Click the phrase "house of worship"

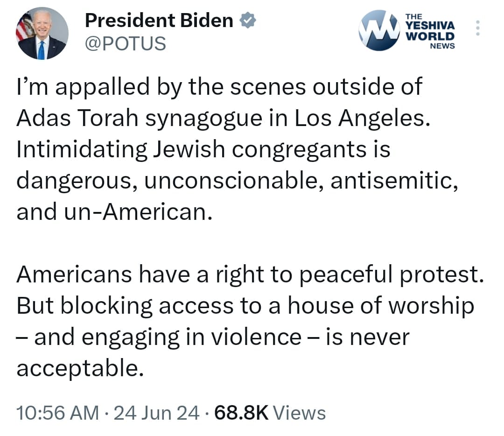(x=380, y=306)
